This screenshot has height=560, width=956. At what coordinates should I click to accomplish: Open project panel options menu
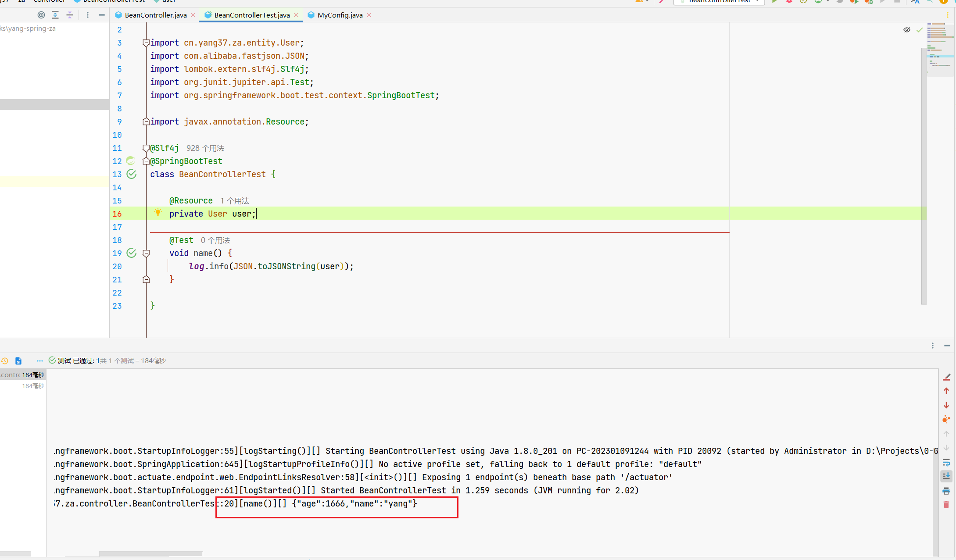tap(88, 15)
